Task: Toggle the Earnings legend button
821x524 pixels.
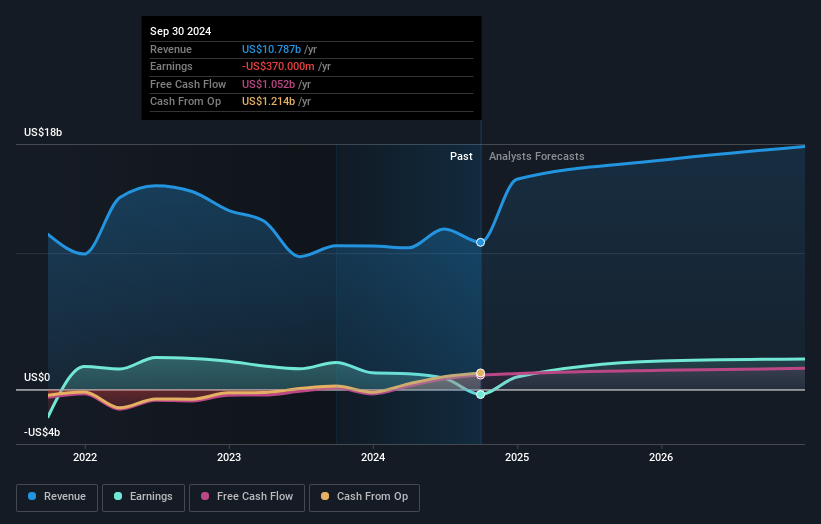Action: point(143,497)
